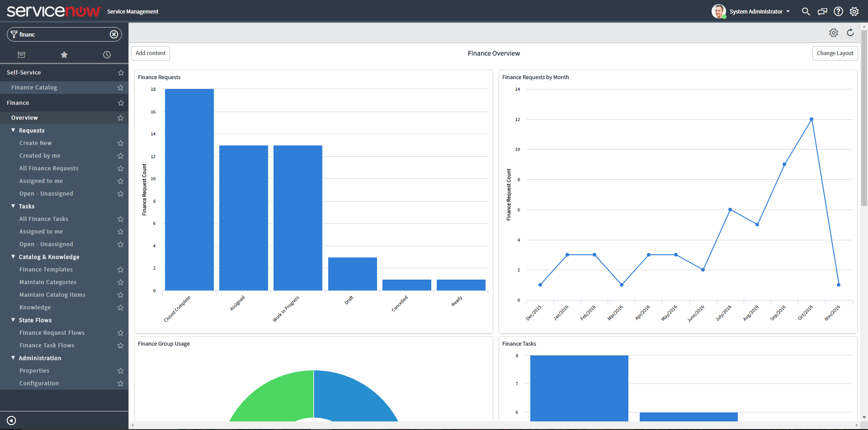Star the Properties module
Screen dimensions: 868x430
(120, 371)
